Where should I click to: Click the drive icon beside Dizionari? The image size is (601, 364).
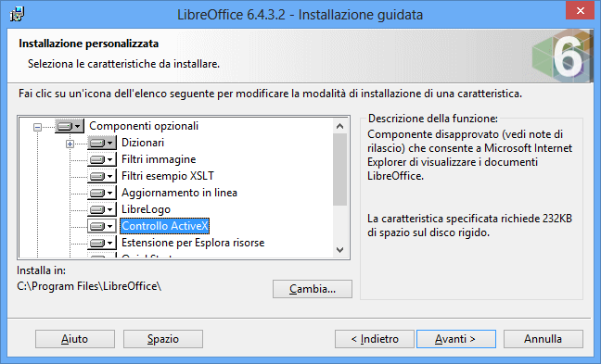coord(102,143)
